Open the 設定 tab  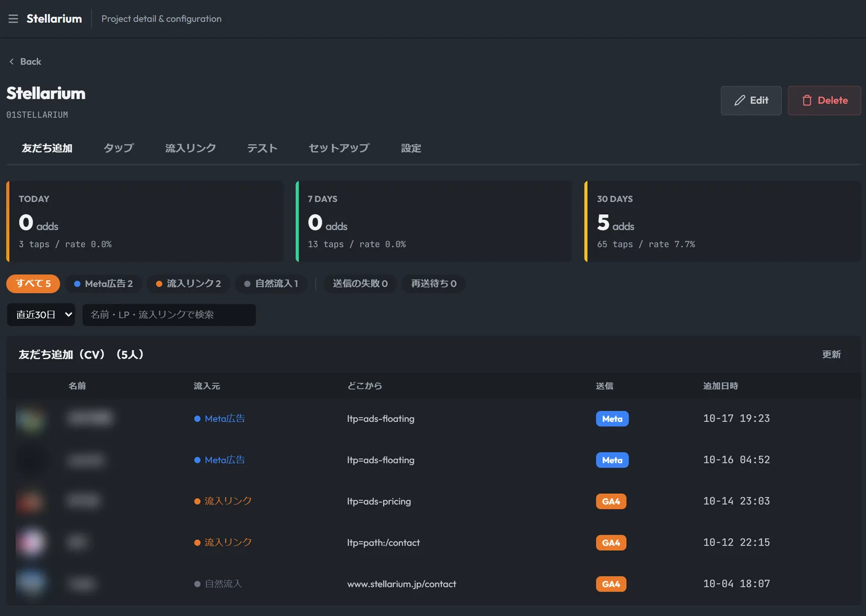pos(411,148)
